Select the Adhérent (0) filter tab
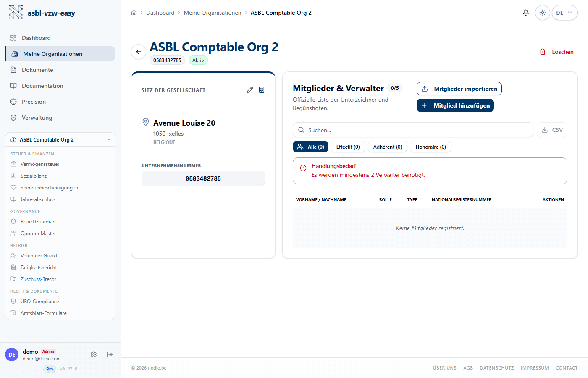 pyautogui.click(x=387, y=147)
